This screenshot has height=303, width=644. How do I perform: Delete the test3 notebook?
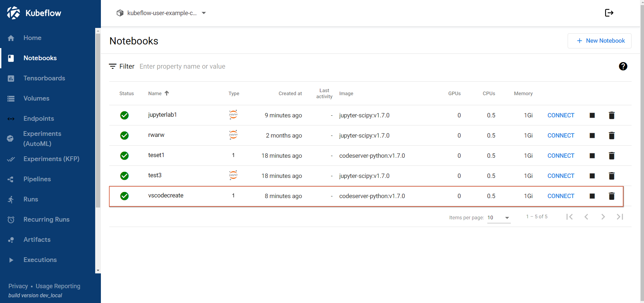pyautogui.click(x=612, y=176)
